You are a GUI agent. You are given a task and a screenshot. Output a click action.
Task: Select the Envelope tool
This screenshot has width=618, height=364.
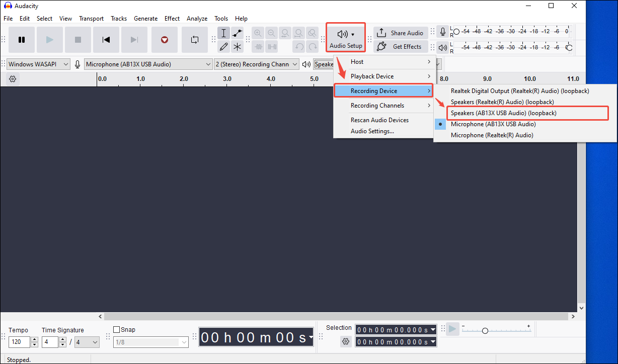pos(238,33)
